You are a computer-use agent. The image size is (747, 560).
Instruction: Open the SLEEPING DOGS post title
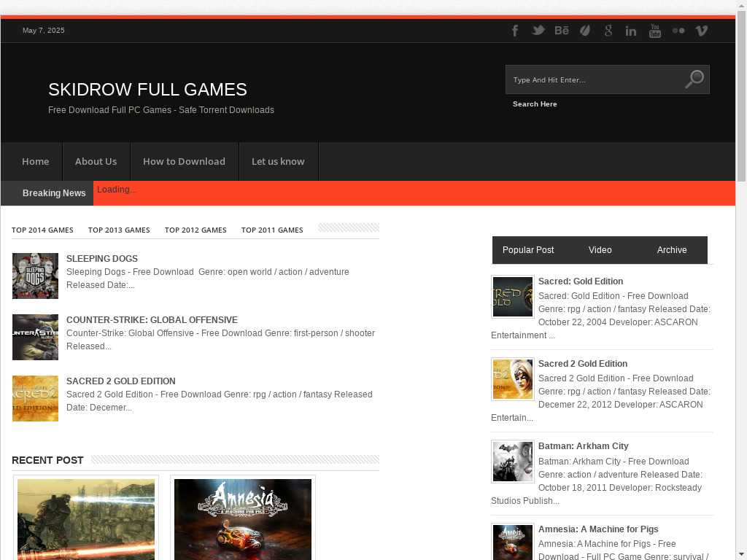pyautogui.click(x=102, y=259)
